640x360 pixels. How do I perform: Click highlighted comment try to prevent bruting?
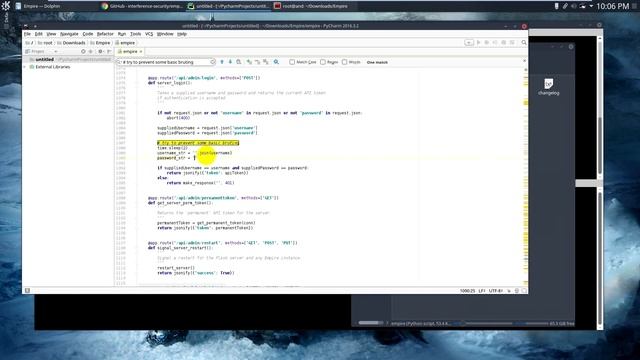pos(198,143)
